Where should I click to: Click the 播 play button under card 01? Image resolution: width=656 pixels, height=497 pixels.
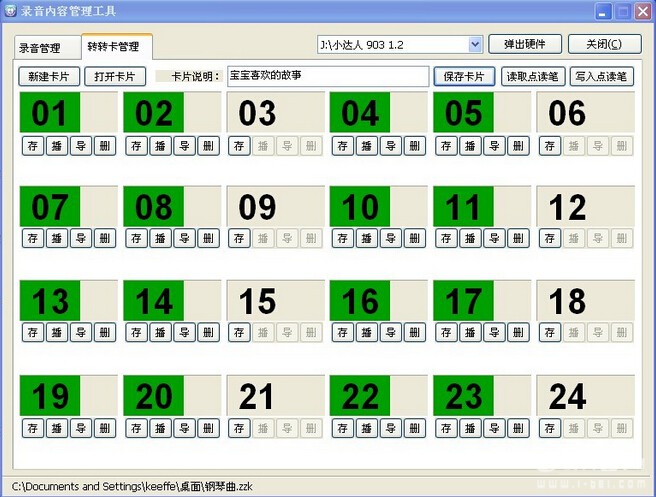click(56, 146)
